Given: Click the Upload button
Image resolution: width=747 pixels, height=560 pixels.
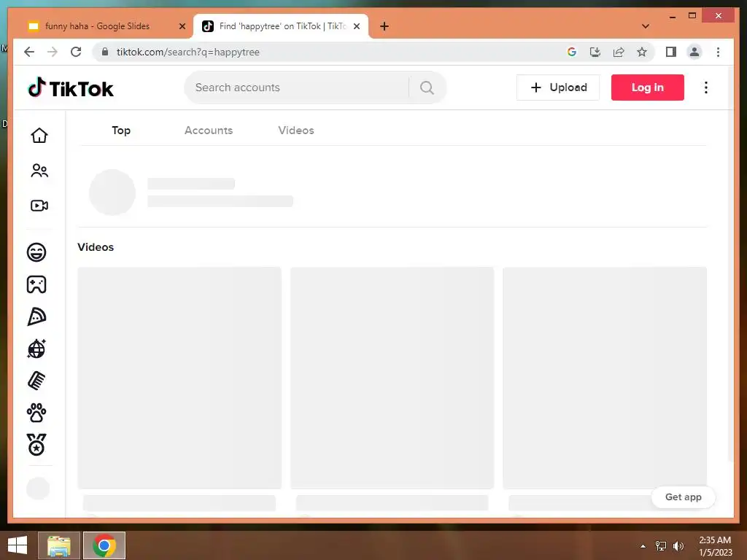Looking at the screenshot, I should point(558,87).
